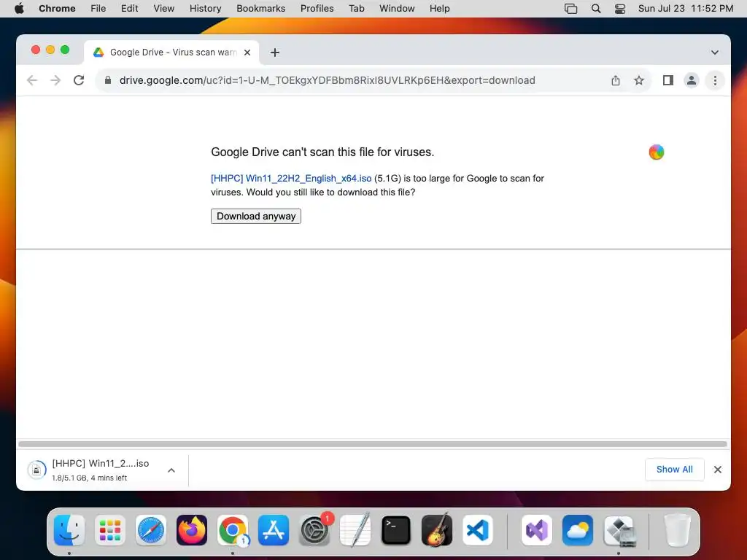This screenshot has height=560, width=747.
Task: Click Chrome icon in the Dock
Action: (233, 530)
